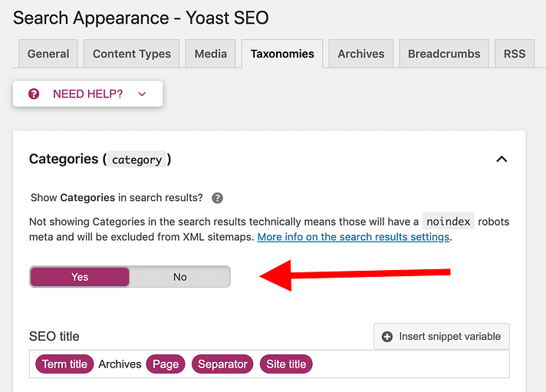Go to the Media tab
The width and height of the screenshot is (546, 392).
click(x=210, y=54)
